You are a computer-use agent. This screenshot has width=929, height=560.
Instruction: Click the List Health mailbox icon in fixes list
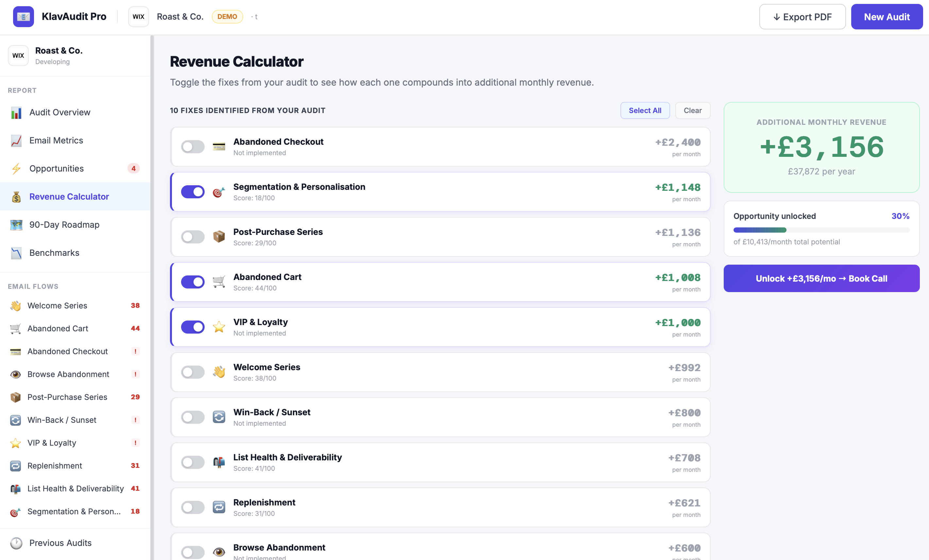(219, 462)
